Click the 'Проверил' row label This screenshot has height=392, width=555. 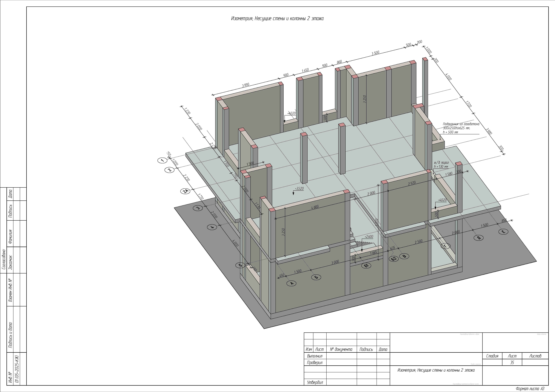click(x=315, y=362)
